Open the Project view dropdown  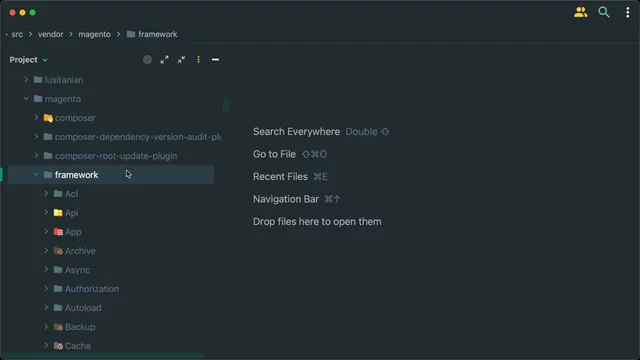click(x=28, y=60)
